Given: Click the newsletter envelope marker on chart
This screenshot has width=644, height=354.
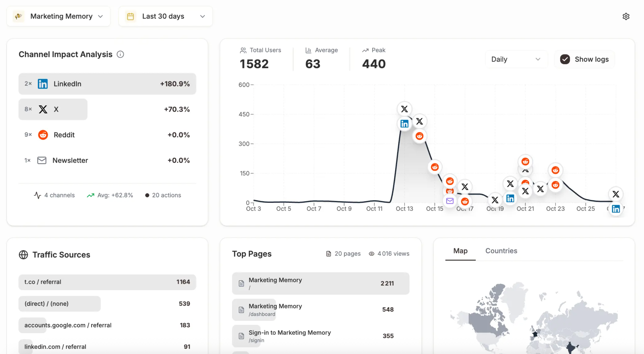Looking at the screenshot, I should tap(450, 201).
